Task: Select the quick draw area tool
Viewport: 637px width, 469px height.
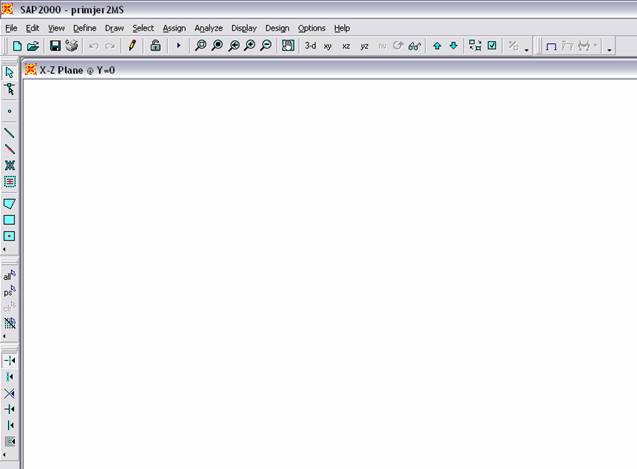Action: pyautogui.click(x=9, y=236)
